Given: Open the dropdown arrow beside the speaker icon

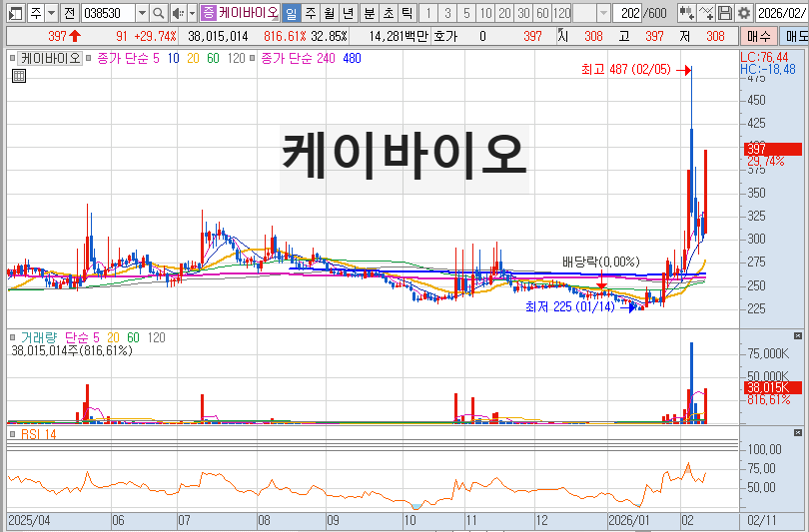Looking at the screenshot, I should 192,13.
